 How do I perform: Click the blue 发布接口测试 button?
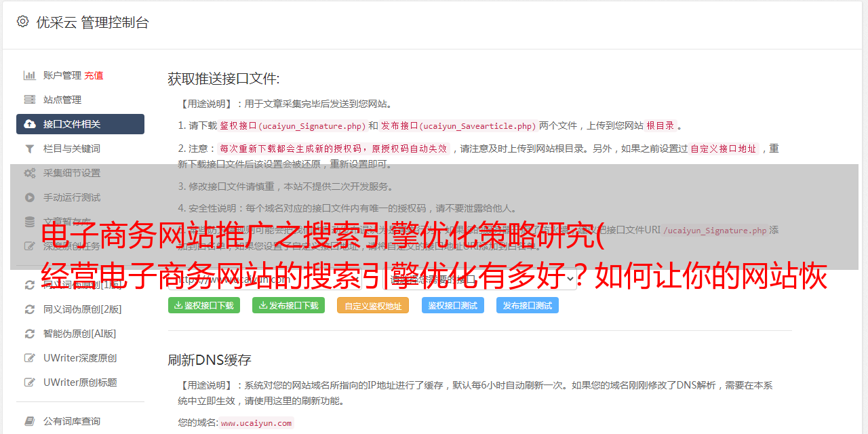(528, 305)
